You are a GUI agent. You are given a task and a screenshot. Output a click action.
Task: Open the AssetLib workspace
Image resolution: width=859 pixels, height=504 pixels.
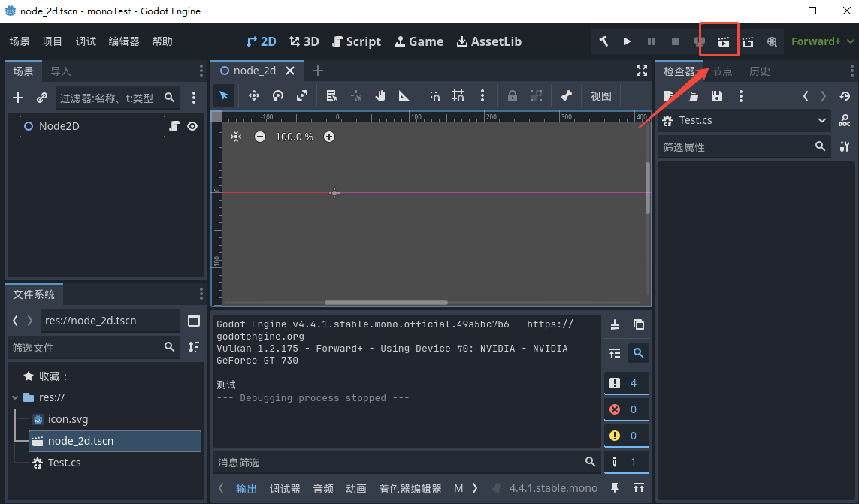click(x=489, y=41)
